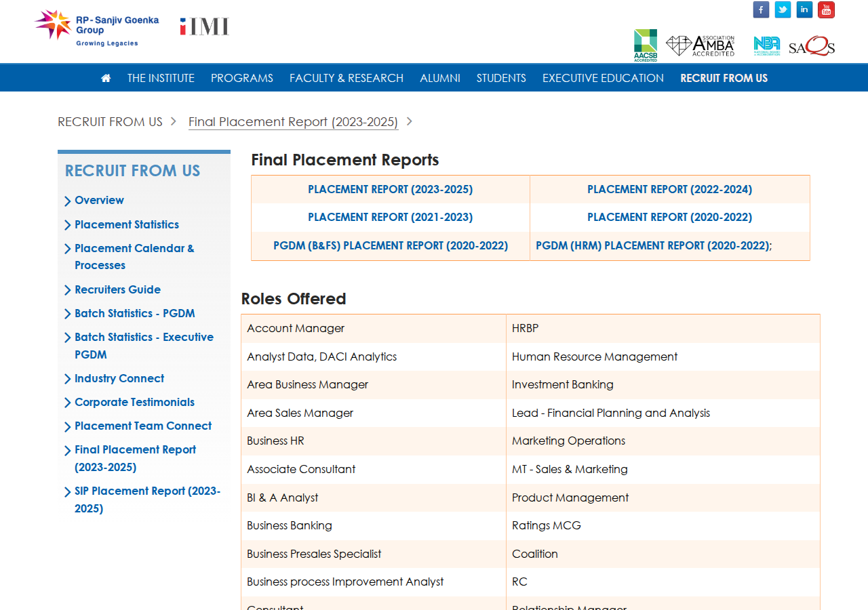This screenshot has width=868, height=610.
Task: Open Batch Statistics - Executive PGDM link
Action: click(144, 346)
